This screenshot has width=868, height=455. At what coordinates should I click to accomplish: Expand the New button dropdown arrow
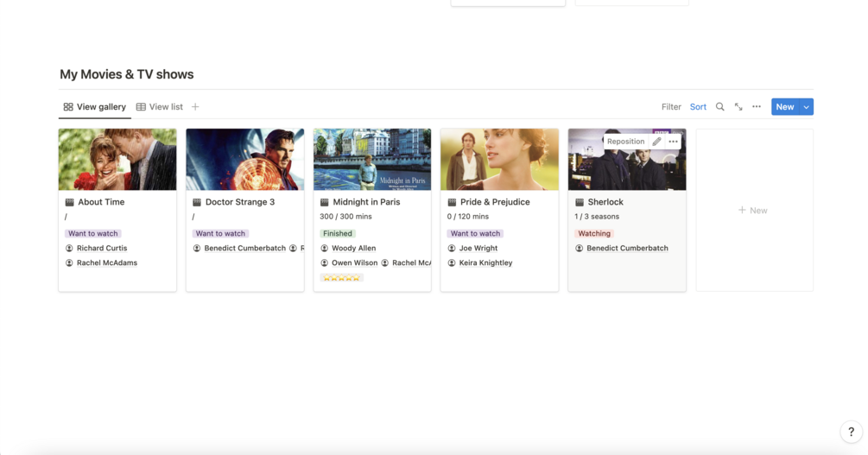(807, 107)
